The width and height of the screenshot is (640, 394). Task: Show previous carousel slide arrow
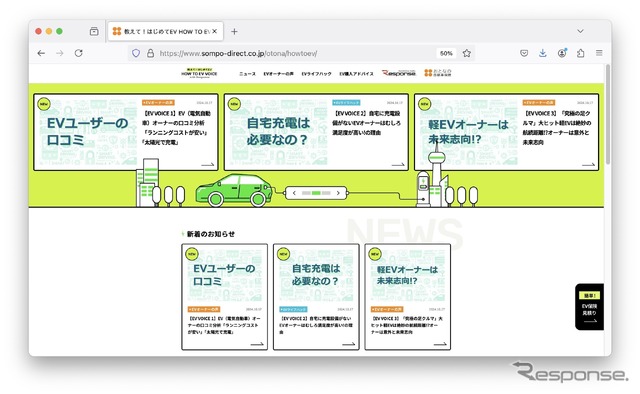coord(294,193)
